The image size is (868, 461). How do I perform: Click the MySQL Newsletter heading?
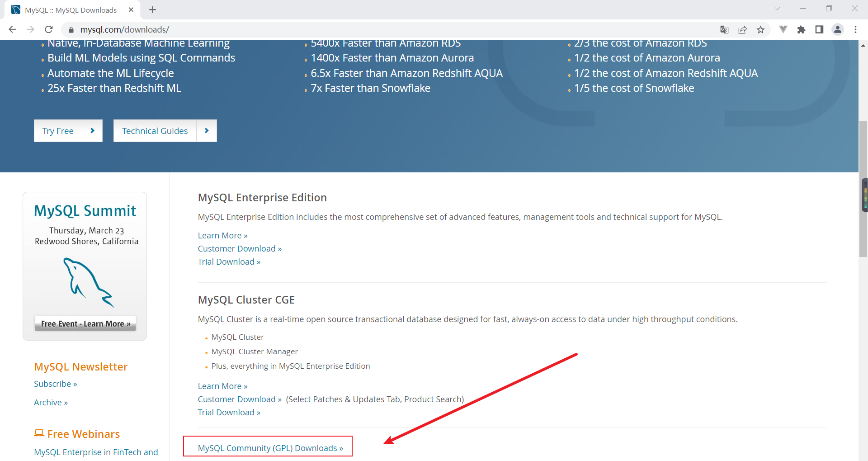click(81, 367)
